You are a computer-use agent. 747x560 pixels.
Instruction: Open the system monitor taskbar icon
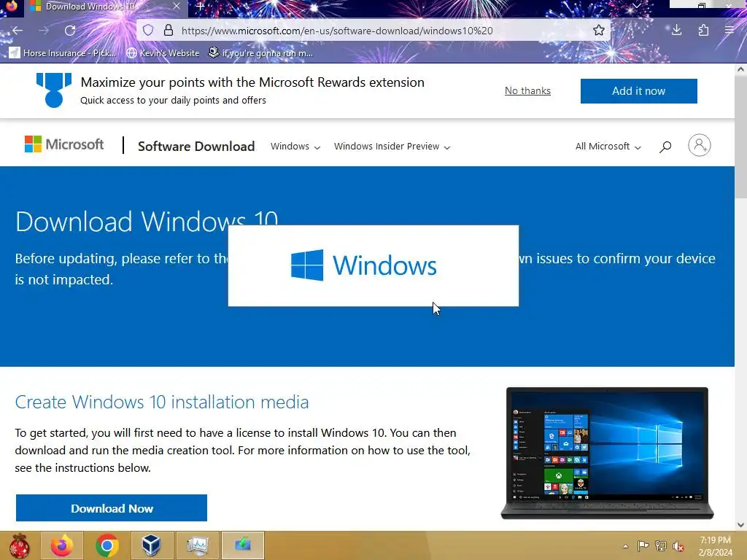(x=197, y=545)
